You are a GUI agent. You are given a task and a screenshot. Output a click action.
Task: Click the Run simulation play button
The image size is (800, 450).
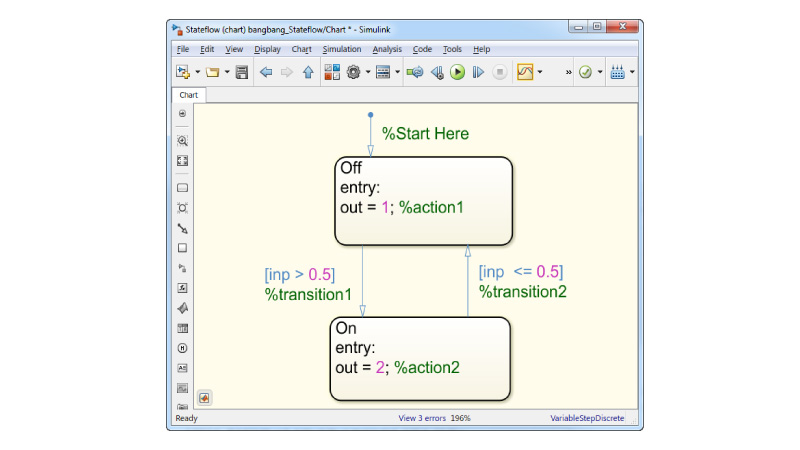(x=457, y=72)
